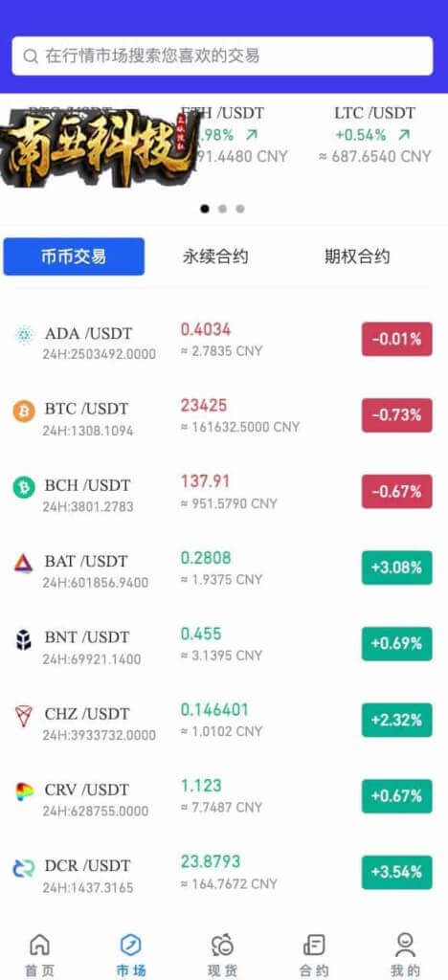Image resolution: width=448 pixels, height=980 pixels.
Task: Click the +3.54% DCR change button
Action: coord(396,872)
